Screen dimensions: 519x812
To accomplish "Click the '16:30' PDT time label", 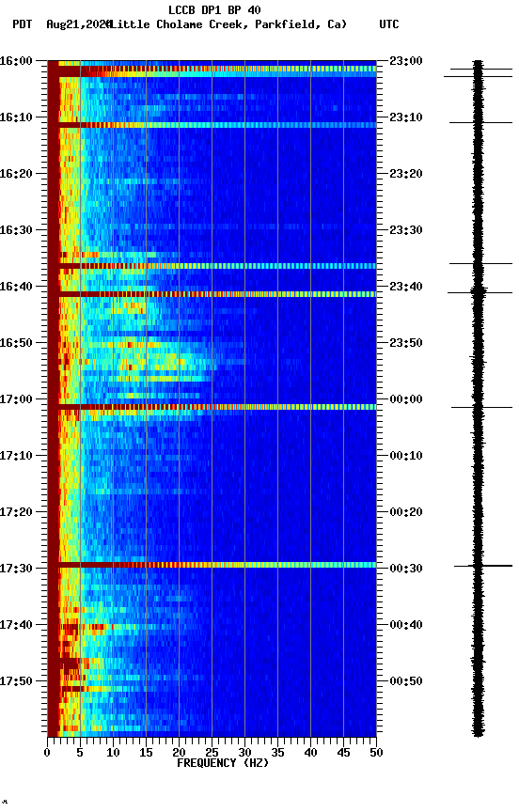I will [x=16, y=230].
